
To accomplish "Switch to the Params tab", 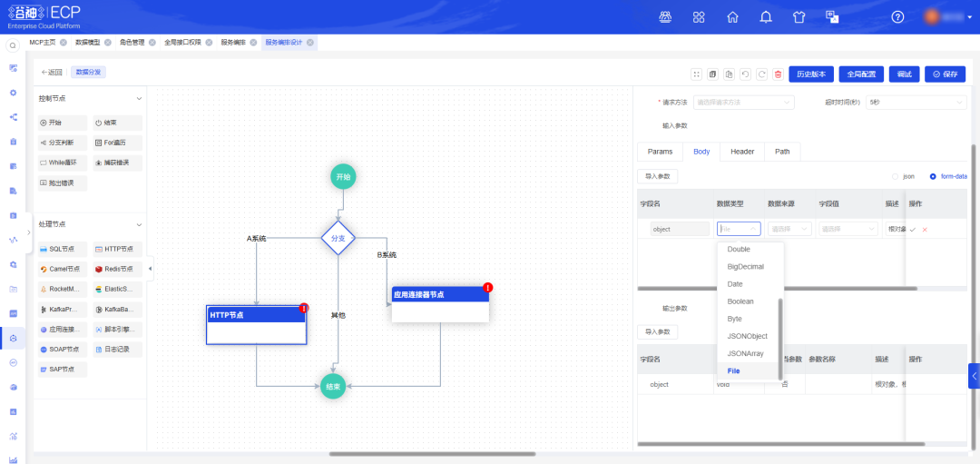I will 660,152.
